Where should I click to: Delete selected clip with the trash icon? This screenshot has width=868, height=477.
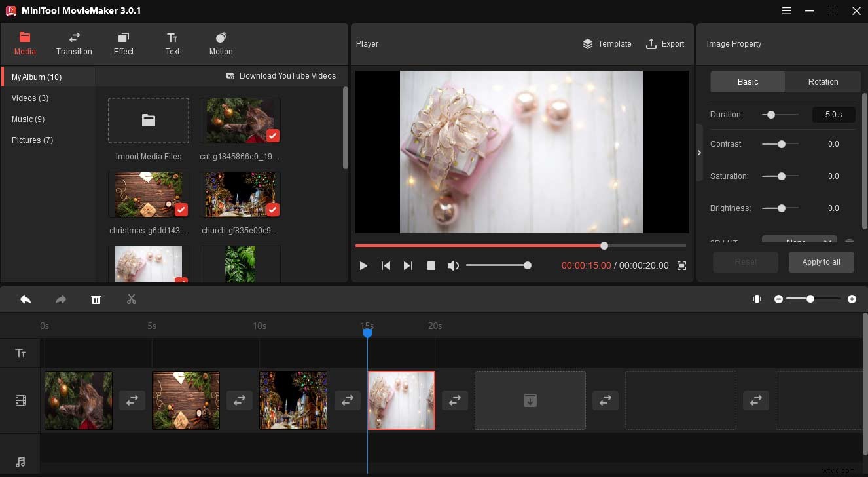pos(96,299)
